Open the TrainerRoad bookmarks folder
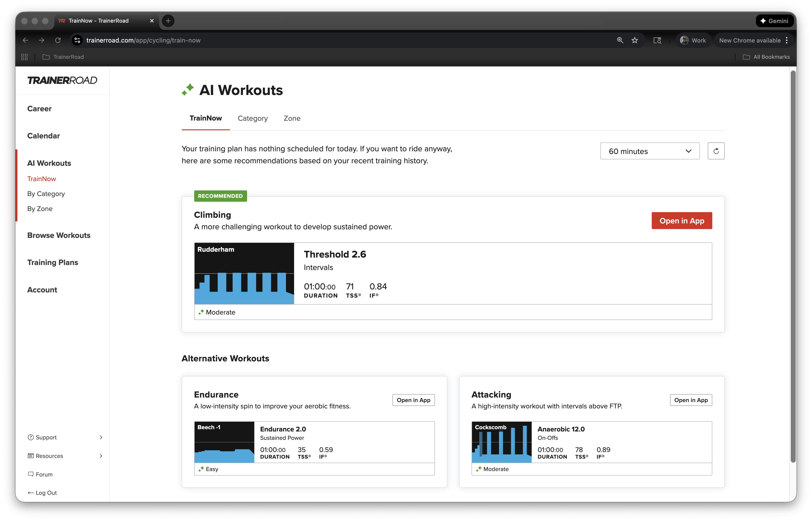812x521 pixels. point(63,57)
